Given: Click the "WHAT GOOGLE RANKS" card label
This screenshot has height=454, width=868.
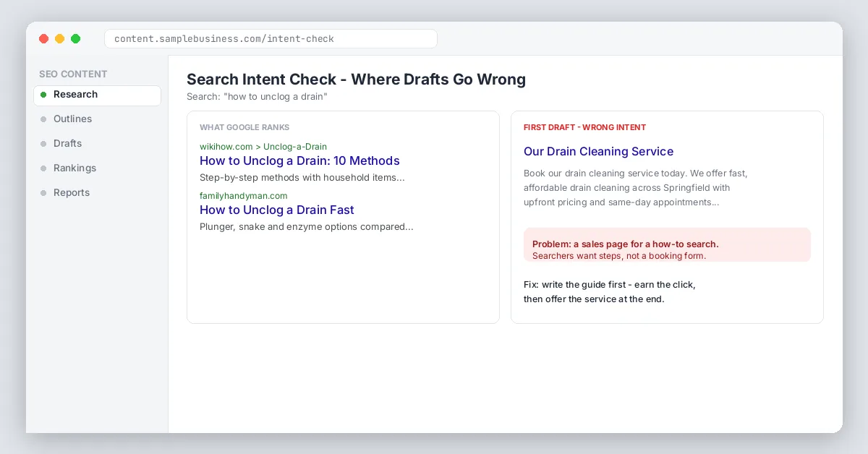Looking at the screenshot, I should pos(244,127).
